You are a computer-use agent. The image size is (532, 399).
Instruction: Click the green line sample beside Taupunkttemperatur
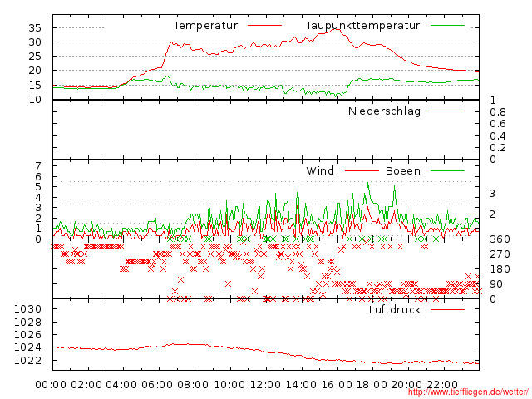click(447, 26)
